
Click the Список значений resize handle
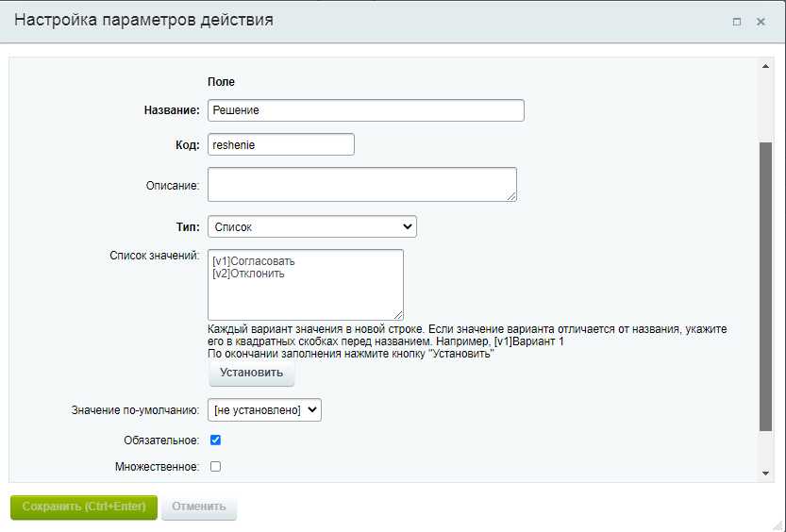(x=398, y=315)
